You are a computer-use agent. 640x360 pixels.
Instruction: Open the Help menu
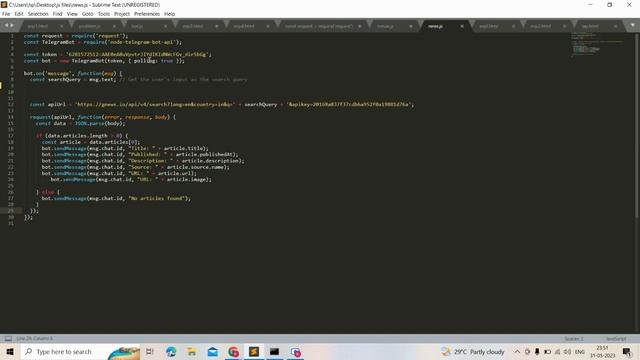[x=169, y=14]
